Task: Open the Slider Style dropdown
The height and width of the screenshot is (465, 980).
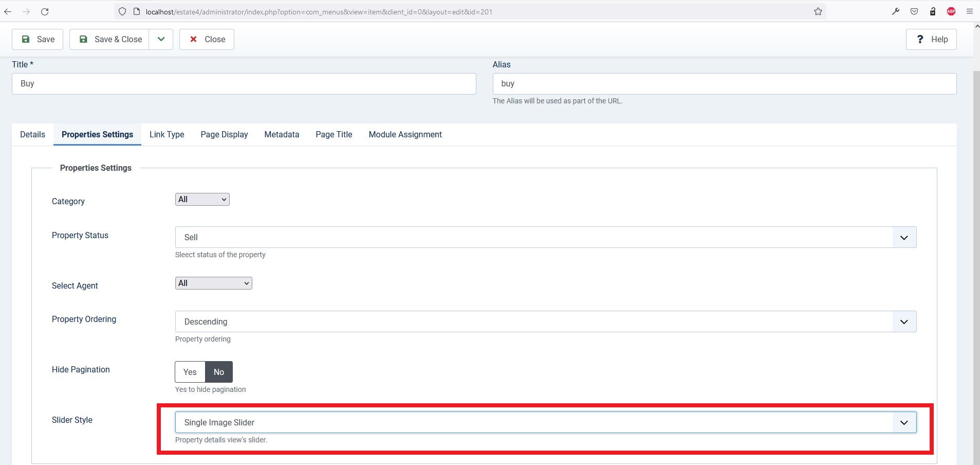Action: 545,422
